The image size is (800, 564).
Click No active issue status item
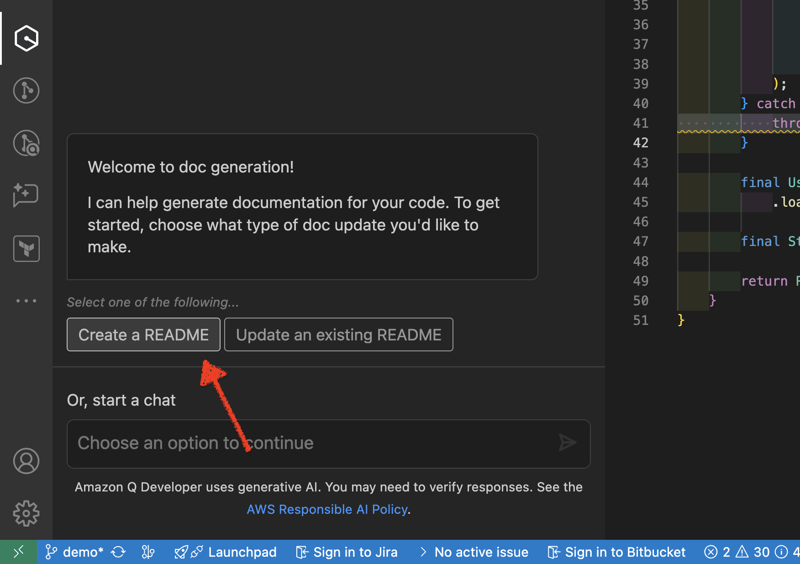click(x=473, y=552)
